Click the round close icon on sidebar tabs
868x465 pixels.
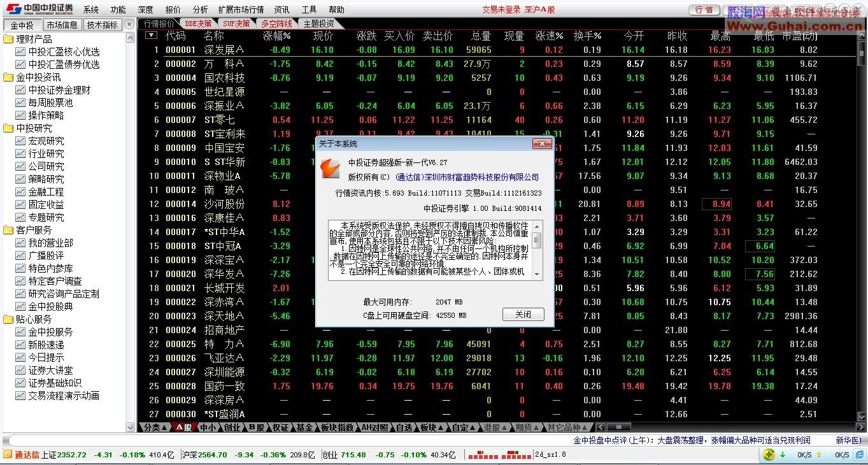[x=129, y=24]
